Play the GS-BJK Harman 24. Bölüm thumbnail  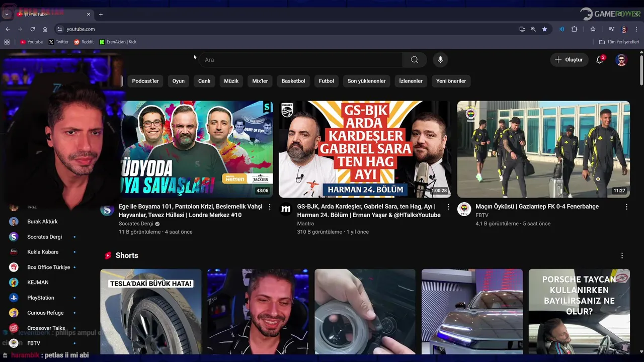(365, 149)
